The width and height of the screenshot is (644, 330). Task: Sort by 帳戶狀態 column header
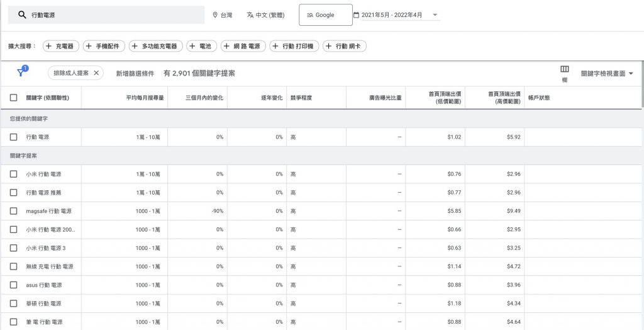[x=539, y=98]
